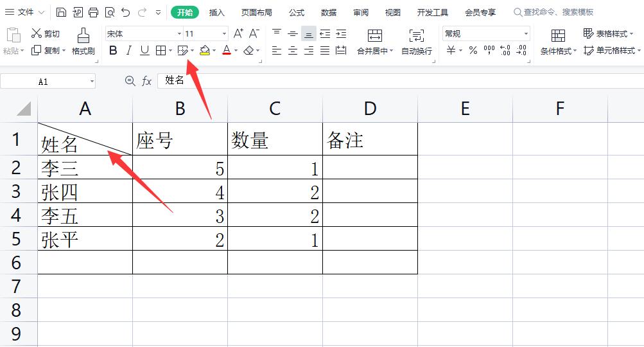This screenshot has width=644, height=347.
Task: Toggle Italic formatting
Action: pos(128,51)
